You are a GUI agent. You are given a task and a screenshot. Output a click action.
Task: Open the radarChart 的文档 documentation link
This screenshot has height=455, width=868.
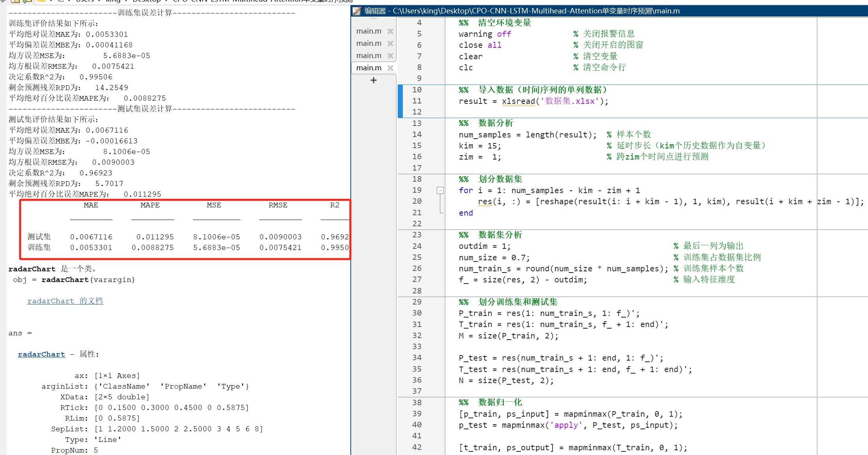click(65, 301)
